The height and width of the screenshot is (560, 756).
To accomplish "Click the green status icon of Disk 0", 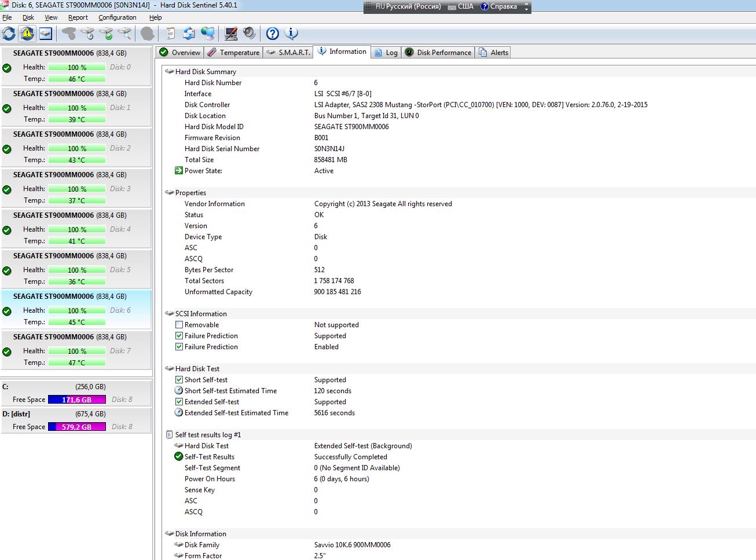I will point(7,68).
